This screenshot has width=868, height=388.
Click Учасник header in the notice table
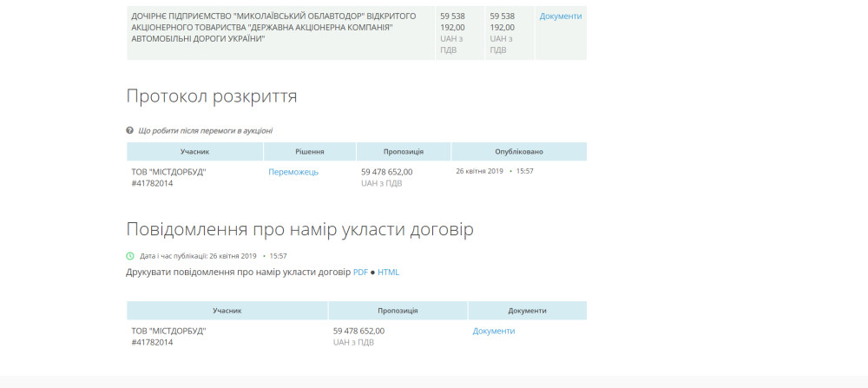[227, 310]
